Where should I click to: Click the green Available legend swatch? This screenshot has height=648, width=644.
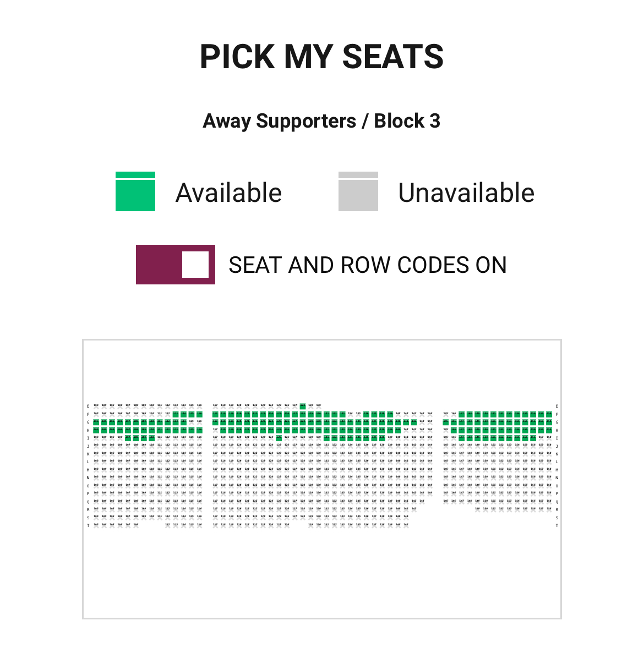[x=135, y=192]
